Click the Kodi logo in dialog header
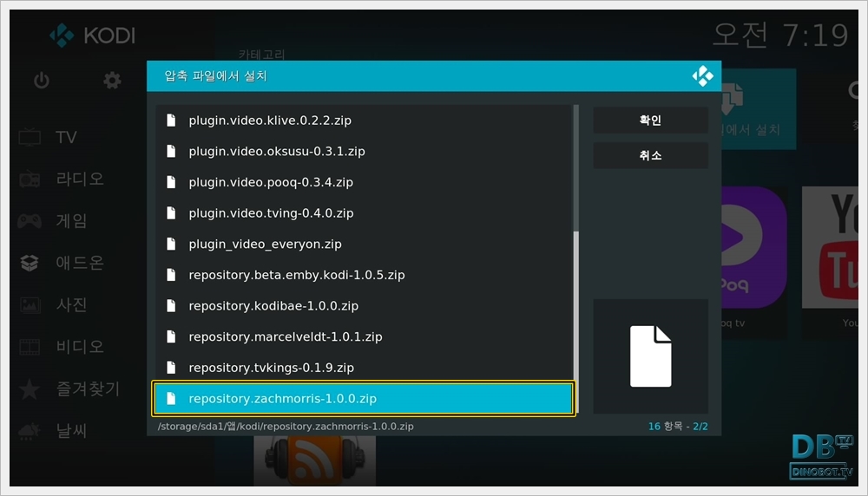 coord(702,76)
